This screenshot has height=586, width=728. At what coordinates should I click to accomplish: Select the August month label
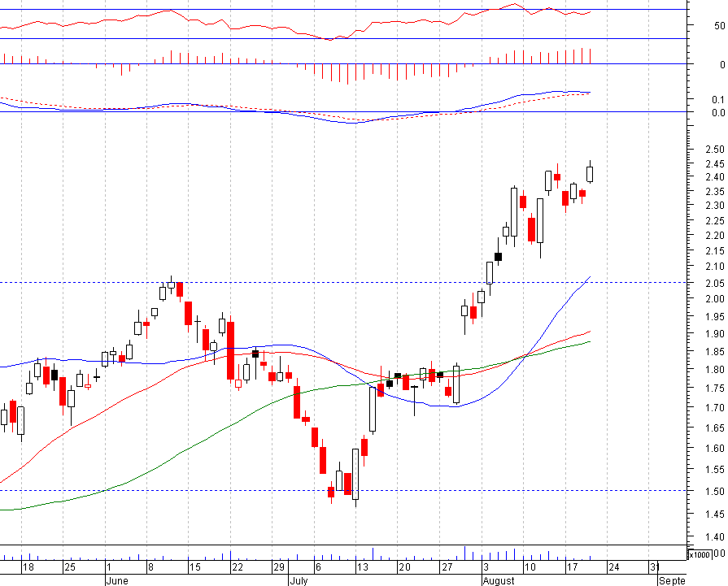tap(499, 580)
